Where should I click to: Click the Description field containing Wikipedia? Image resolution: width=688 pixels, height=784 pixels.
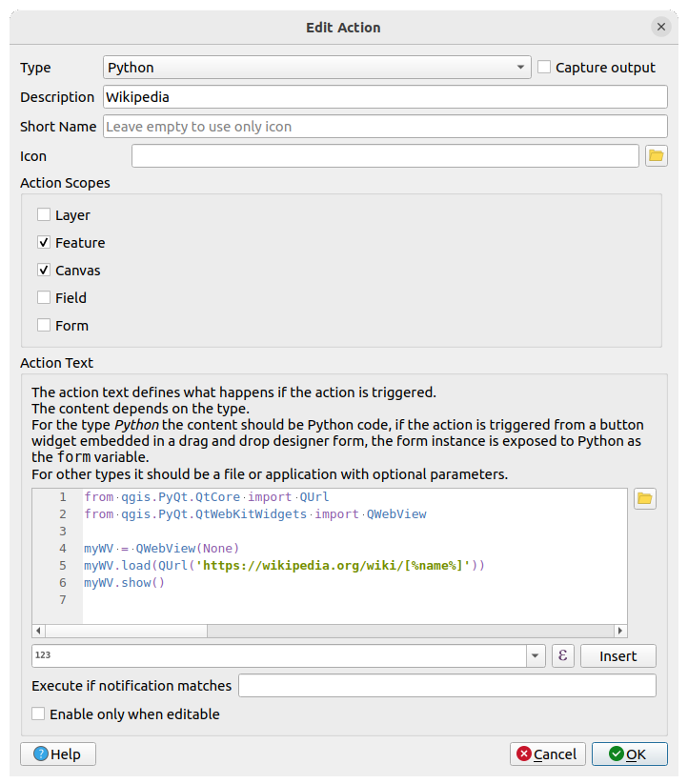click(381, 96)
